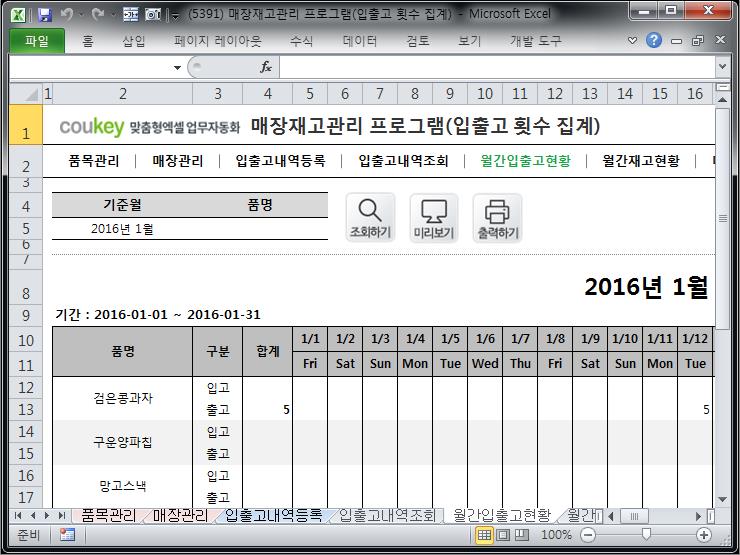This screenshot has width=740, height=555.
Task: Select row header 13
Action: pyautogui.click(x=26, y=409)
